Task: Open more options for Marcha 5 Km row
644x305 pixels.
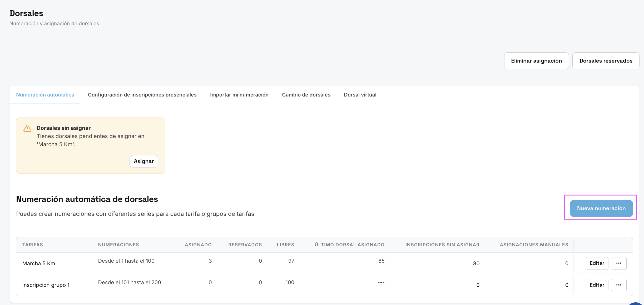Action: pos(619,263)
